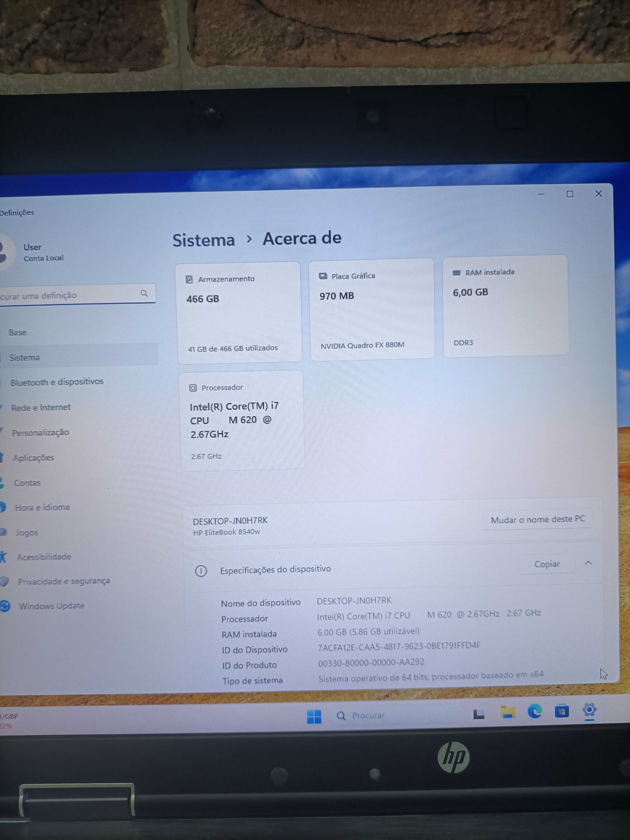Launch Microsoft Edge from taskbar
This screenshot has height=840, width=630.
[x=535, y=711]
